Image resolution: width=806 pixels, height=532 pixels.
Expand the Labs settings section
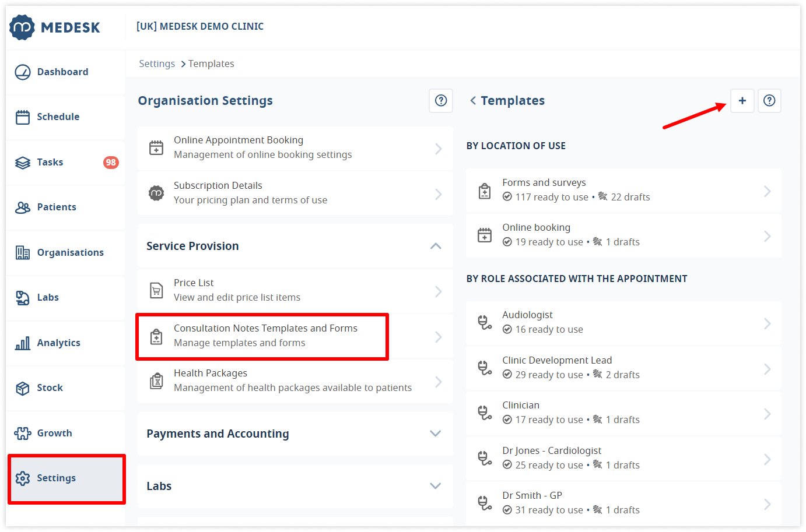coord(435,485)
